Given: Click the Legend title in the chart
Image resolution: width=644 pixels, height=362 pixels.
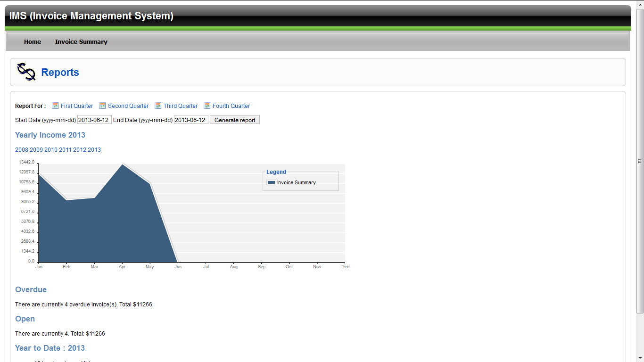Looking at the screenshot, I should coord(276,172).
